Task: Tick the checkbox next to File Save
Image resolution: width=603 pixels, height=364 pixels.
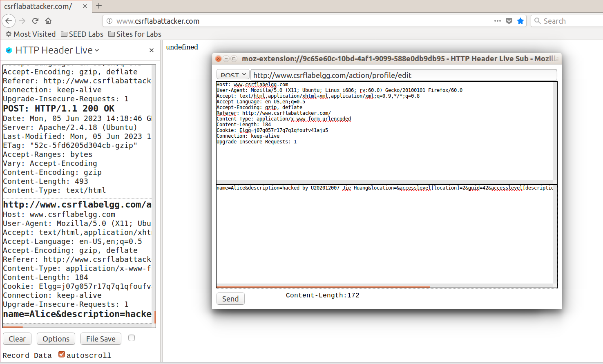Action: [132, 338]
